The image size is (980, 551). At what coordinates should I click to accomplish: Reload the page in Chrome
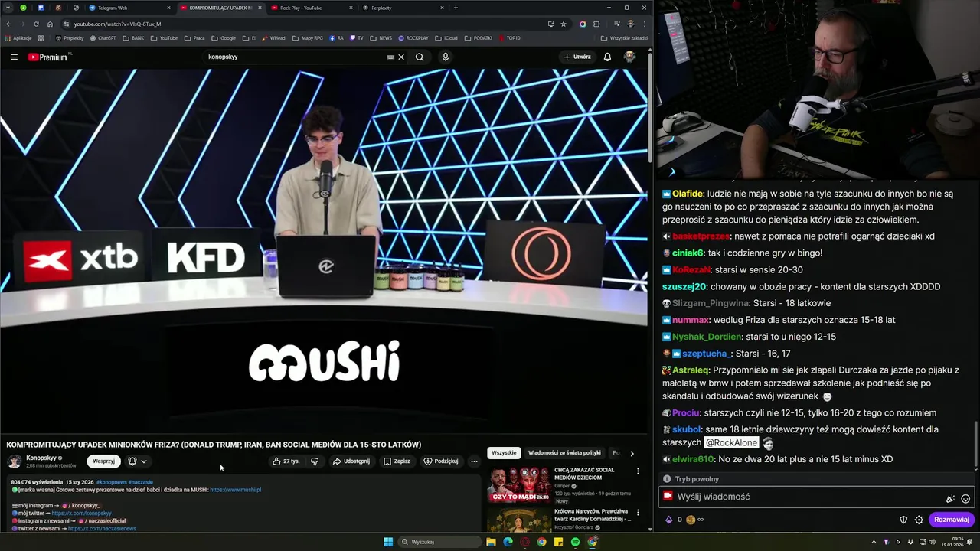pos(36,24)
